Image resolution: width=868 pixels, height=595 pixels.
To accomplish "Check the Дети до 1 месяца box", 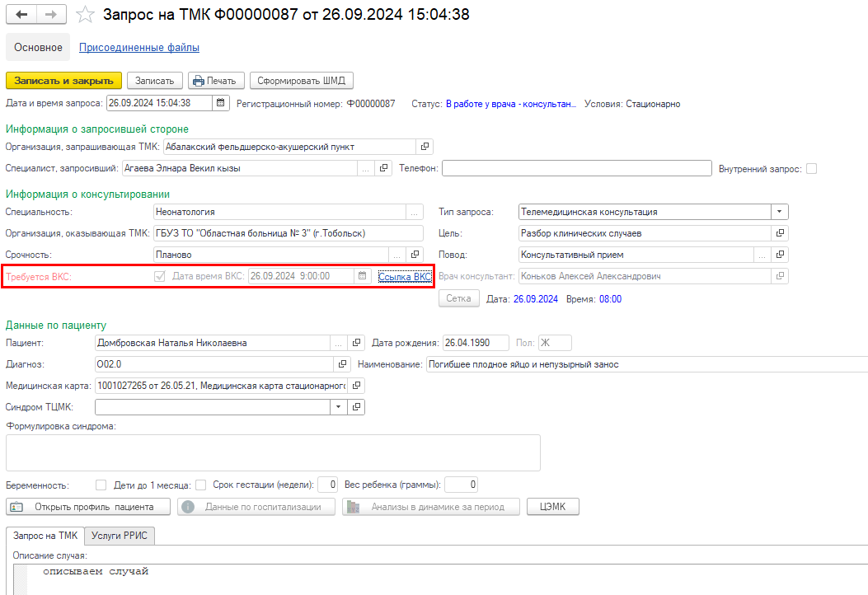I will click(200, 485).
